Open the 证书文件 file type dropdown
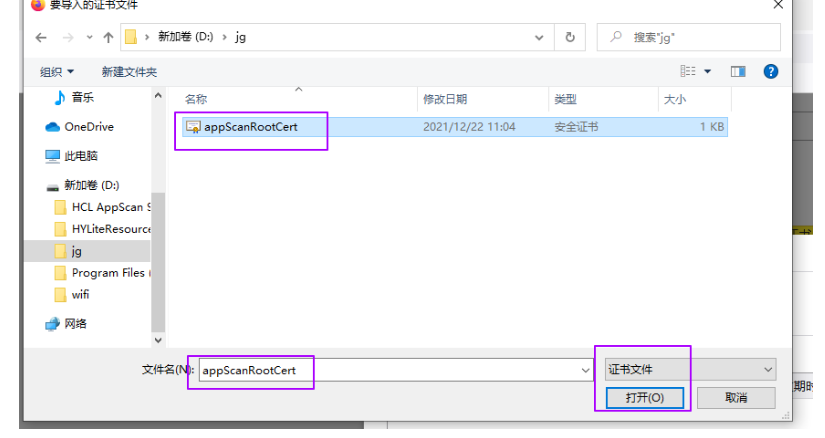825x438 pixels. [x=691, y=370]
